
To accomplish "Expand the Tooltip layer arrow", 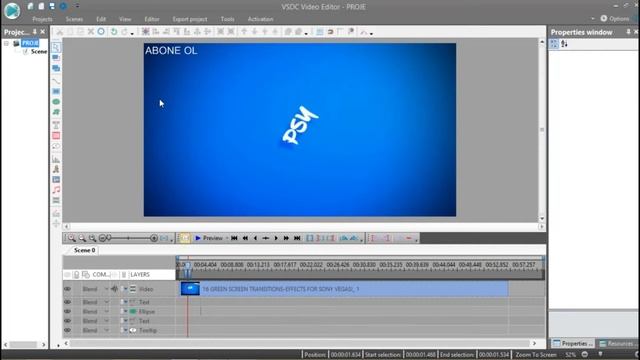I will (125, 330).
